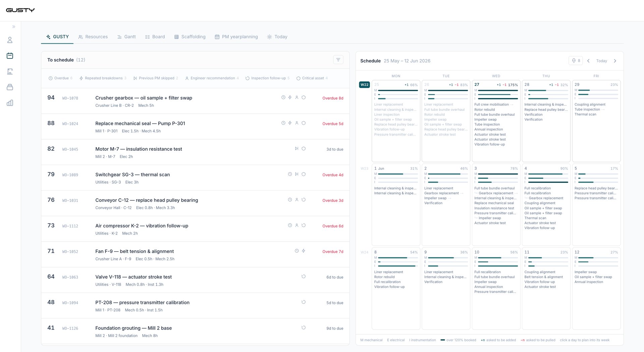Open the Scaffolding tab
This screenshot has height=352, width=644.
(190, 37)
